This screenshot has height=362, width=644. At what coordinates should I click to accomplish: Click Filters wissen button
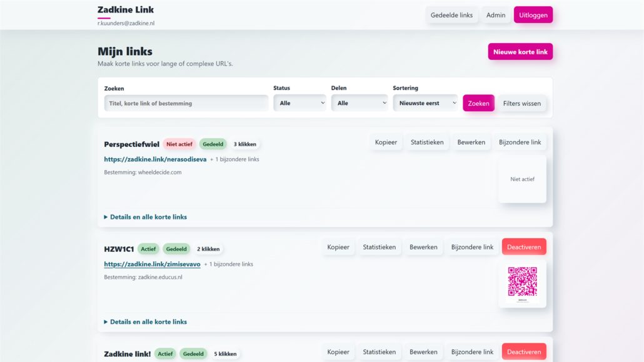tap(522, 103)
